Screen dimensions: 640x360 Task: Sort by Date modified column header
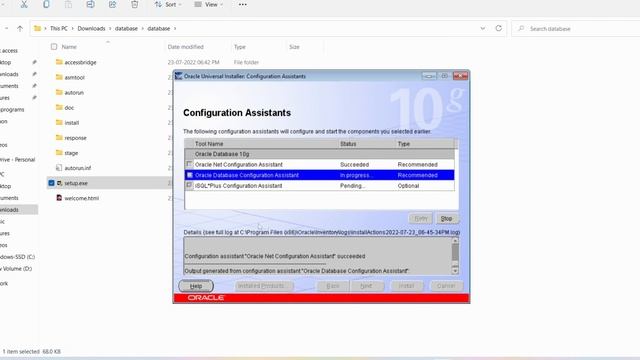pos(185,47)
